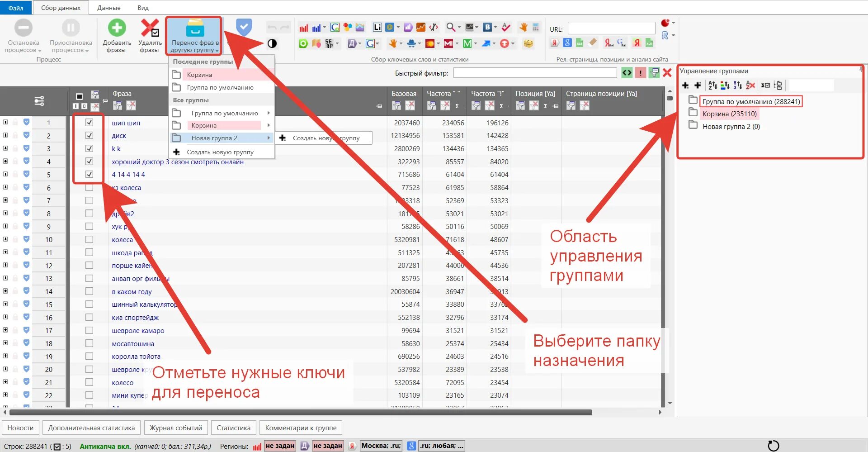
Task: Uncheck the checkbox for row 4 14 4 14 4
Action: tap(89, 174)
